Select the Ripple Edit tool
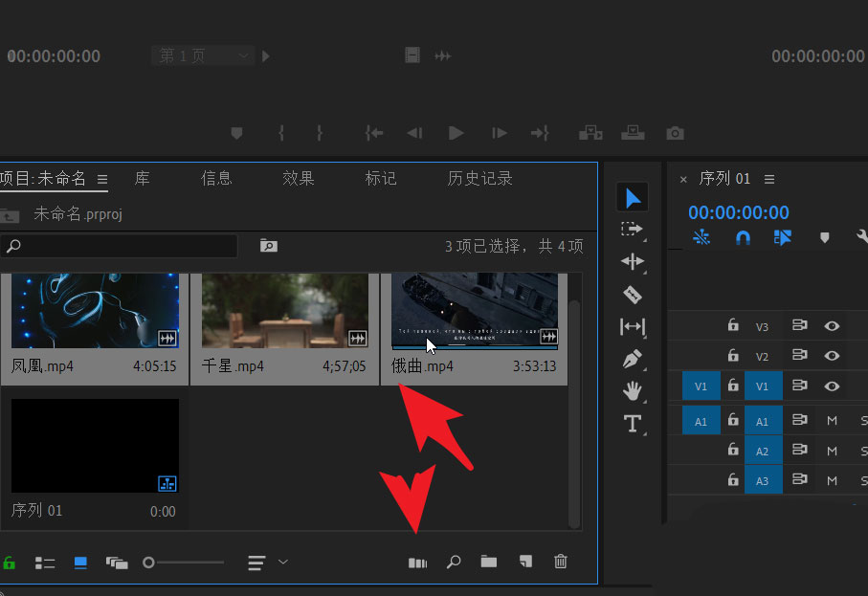 pos(632,261)
